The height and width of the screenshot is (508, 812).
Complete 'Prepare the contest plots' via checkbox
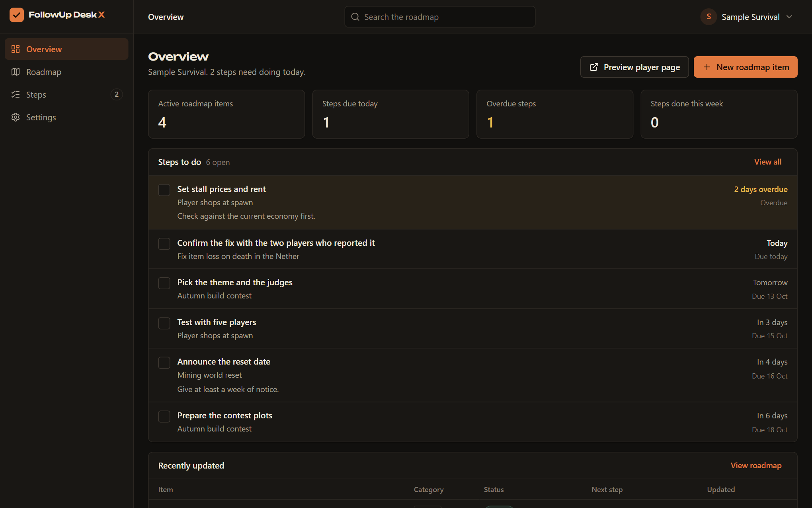point(164,416)
